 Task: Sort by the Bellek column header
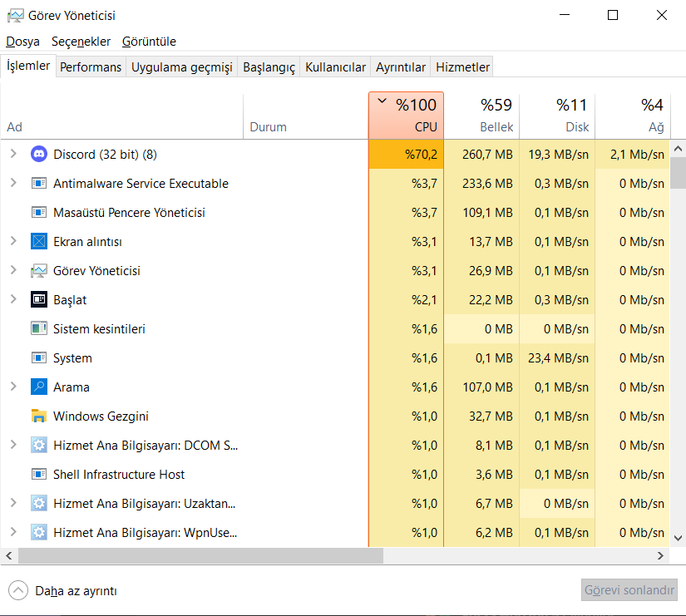click(481, 116)
